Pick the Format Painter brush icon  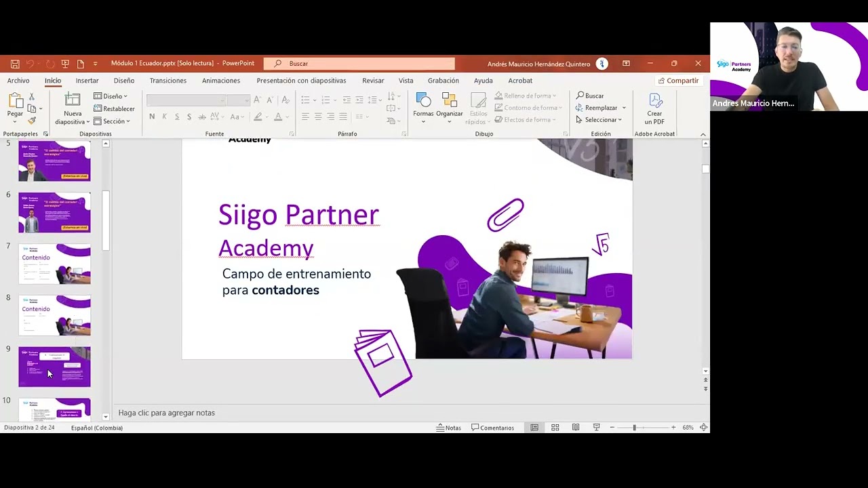coord(31,121)
